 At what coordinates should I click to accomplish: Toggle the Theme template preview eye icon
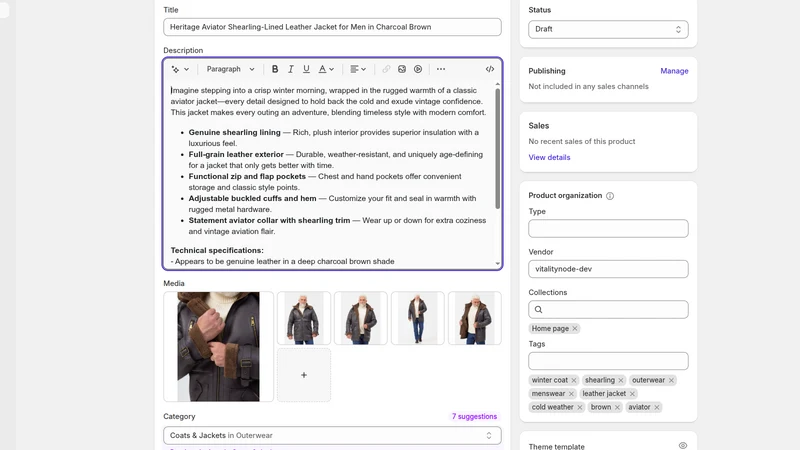[x=683, y=446]
